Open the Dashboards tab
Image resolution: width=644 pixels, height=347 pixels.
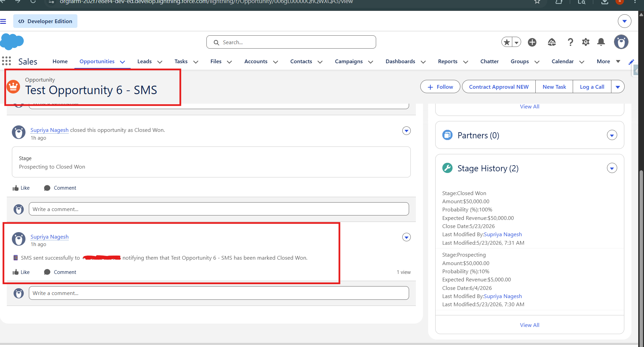(400, 62)
